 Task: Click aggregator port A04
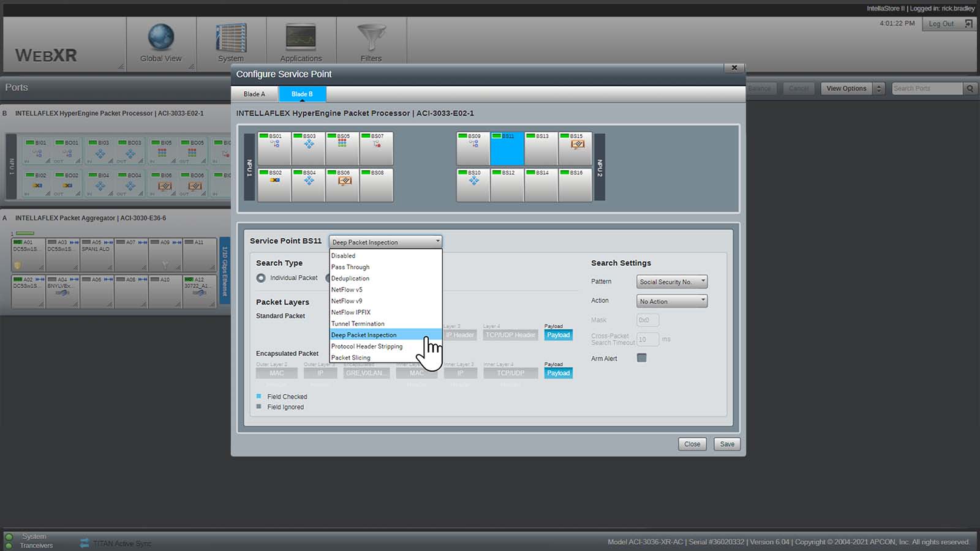coord(62,291)
